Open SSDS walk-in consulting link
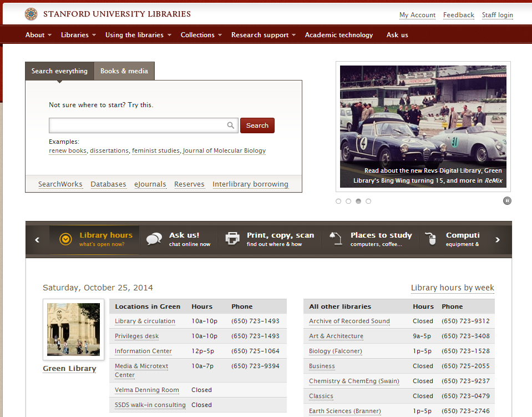 point(150,405)
